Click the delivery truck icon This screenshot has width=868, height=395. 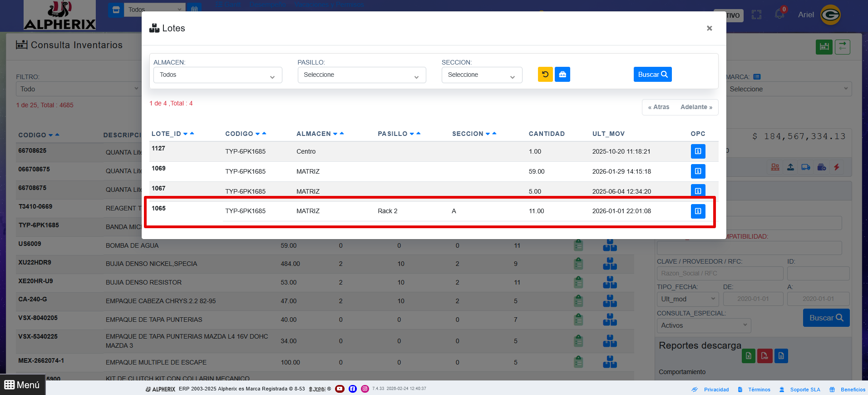tap(806, 167)
